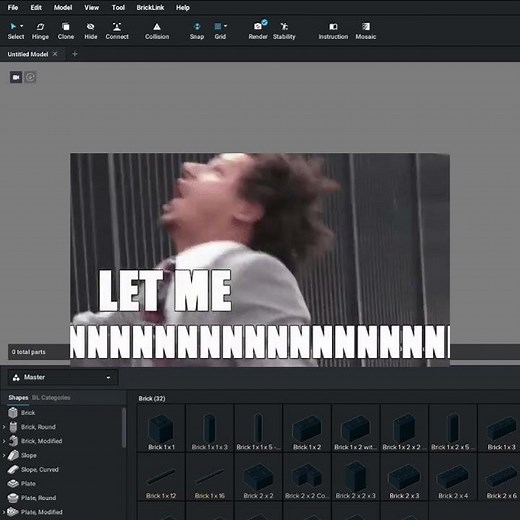520x520 pixels.
Task: Run the Stability check
Action: pos(284,31)
